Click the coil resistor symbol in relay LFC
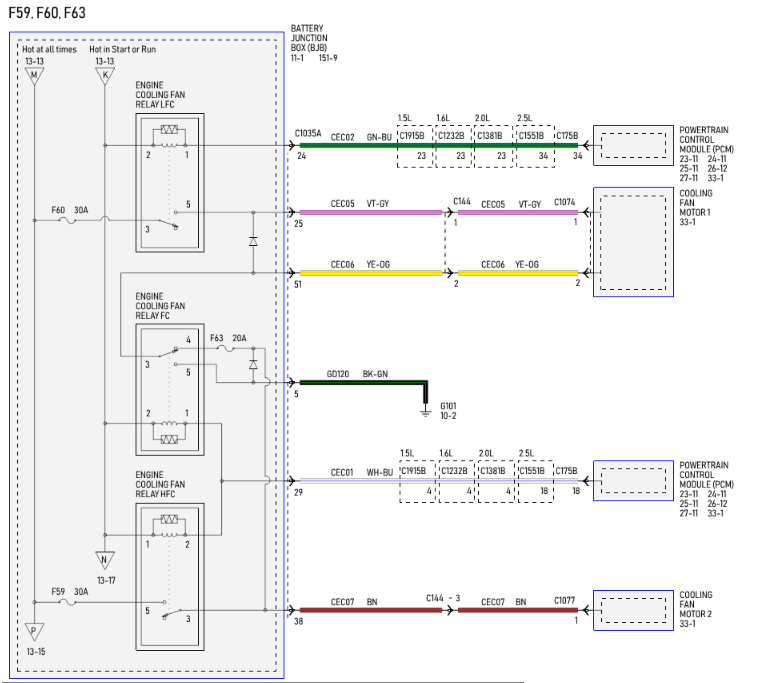Screen dimensions: 773x683 (x=169, y=130)
